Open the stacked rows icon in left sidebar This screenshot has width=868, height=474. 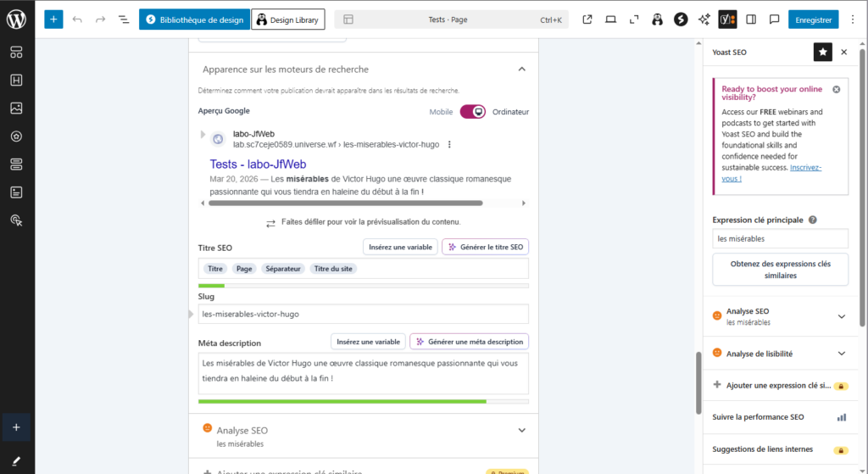point(17,165)
